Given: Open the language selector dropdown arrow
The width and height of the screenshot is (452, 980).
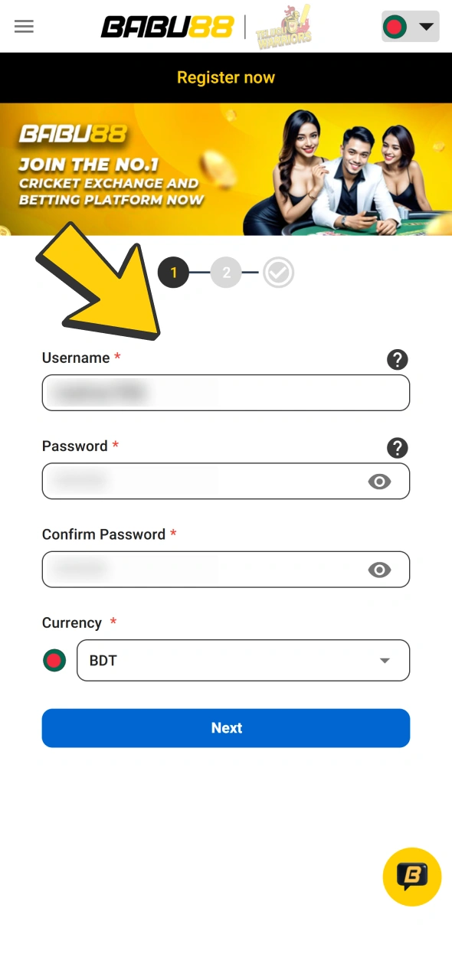Looking at the screenshot, I should pyautogui.click(x=426, y=27).
